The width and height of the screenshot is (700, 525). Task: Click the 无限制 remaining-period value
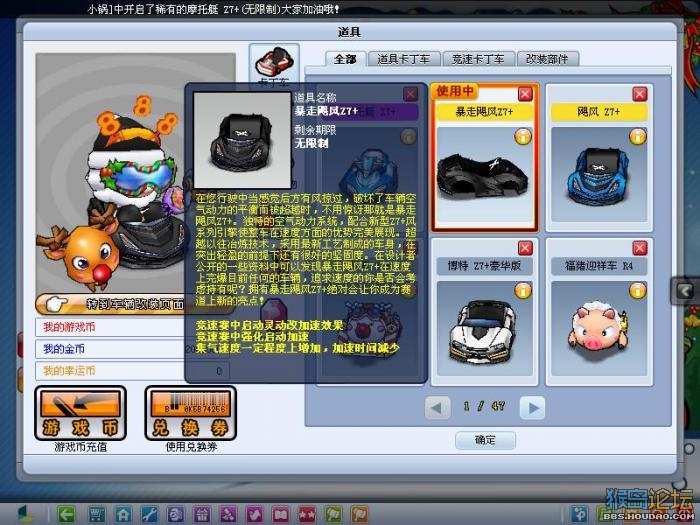(x=311, y=143)
